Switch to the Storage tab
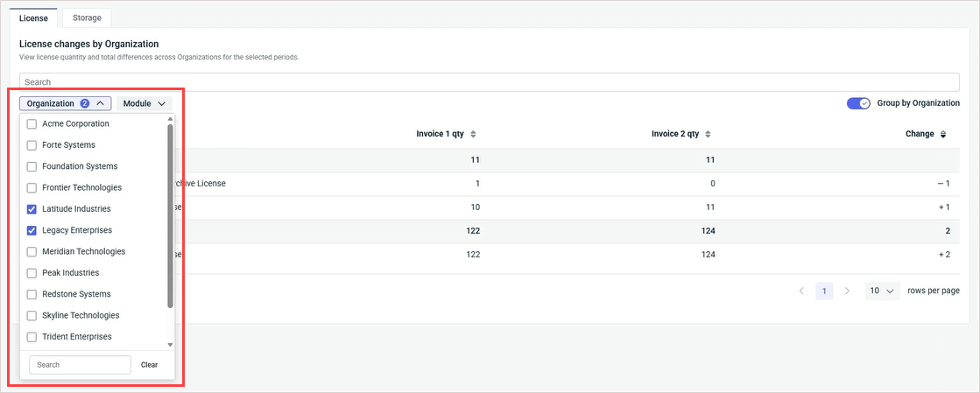The height and width of the screenshot is (393, 980). click(x=87, y=18)
